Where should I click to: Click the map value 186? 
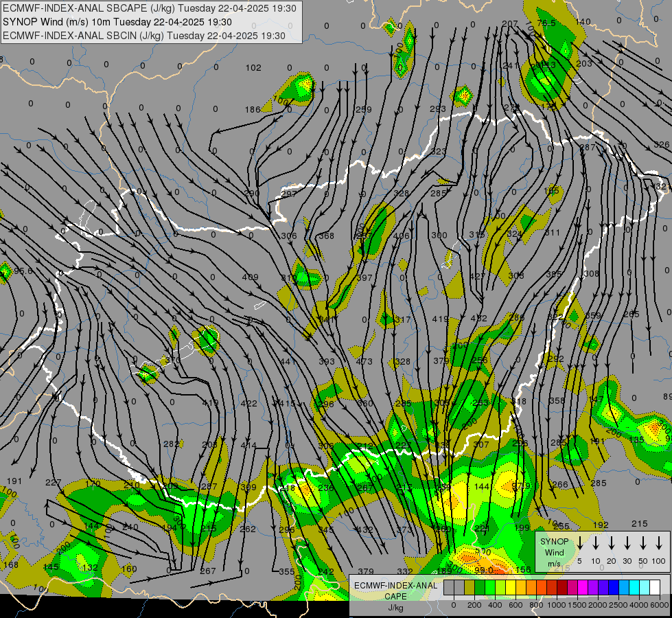click(x=253, y=109)
